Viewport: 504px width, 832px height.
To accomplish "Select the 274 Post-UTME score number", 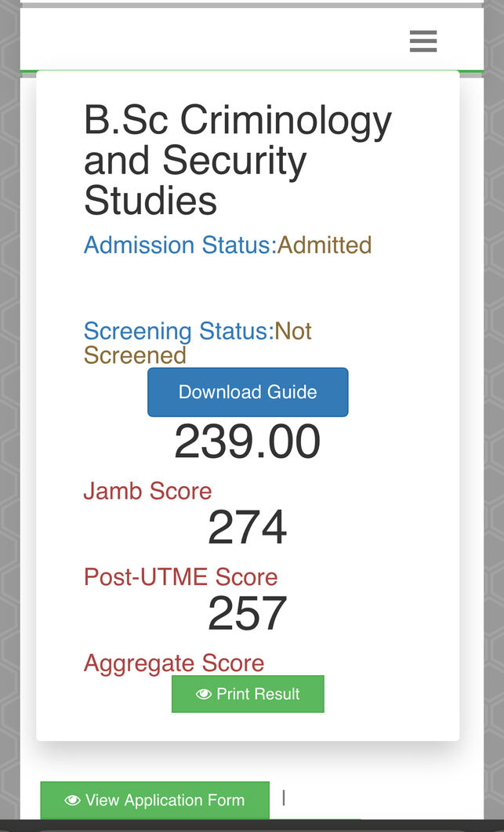I will [x=247, y=528].
